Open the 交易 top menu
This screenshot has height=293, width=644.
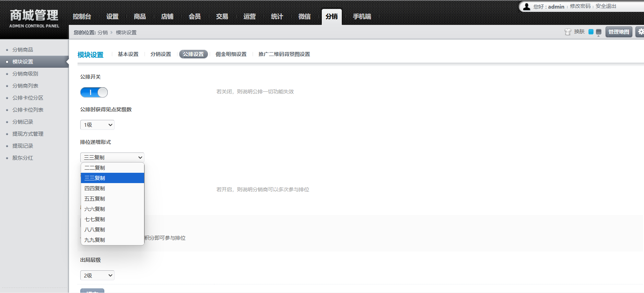click(x=222, y=16)
